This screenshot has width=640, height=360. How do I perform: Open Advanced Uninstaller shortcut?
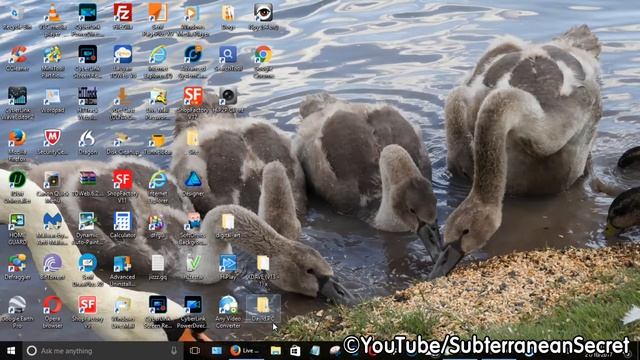pyautogui.click(x=122, y=269)
